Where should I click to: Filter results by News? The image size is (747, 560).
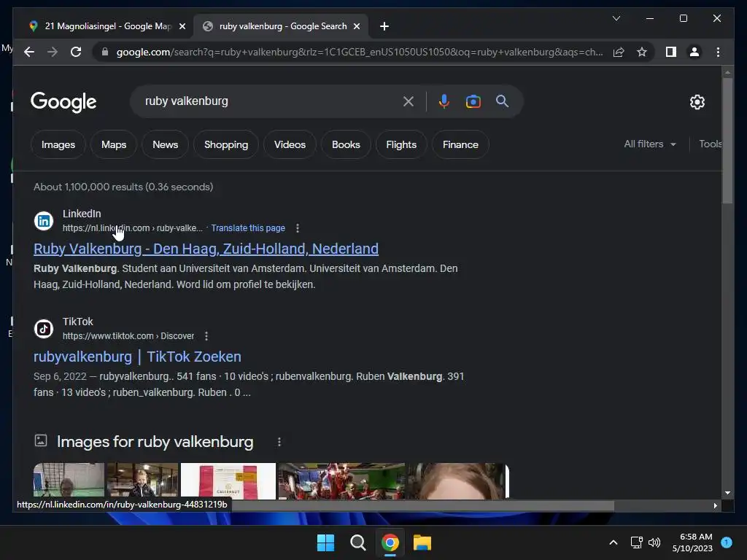click(x=166, y=145)
